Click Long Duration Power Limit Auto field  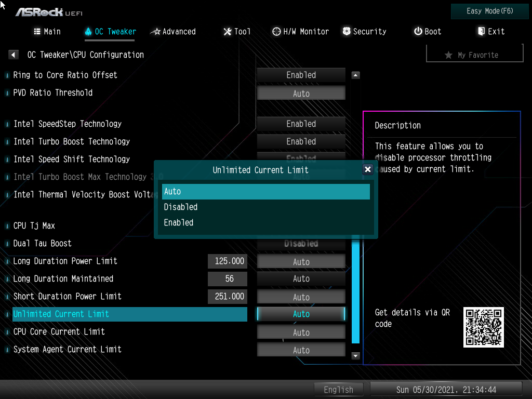(x=301, y=262)
